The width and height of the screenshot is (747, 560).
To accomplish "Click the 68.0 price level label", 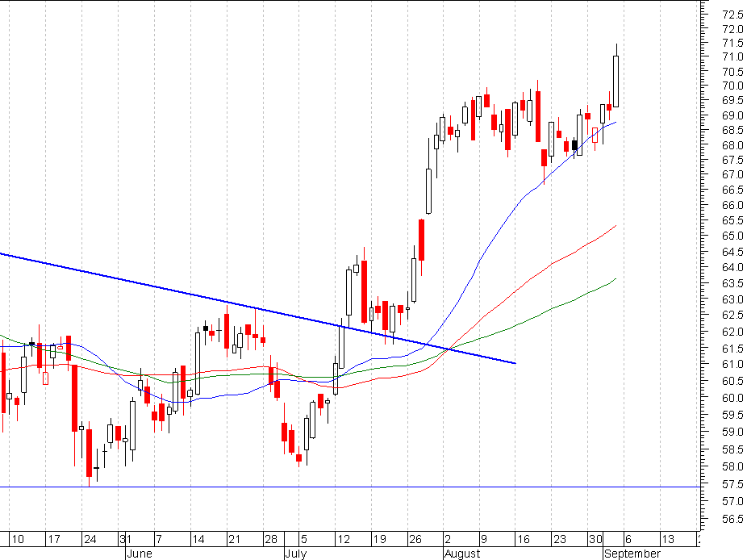I will [x=732, y=145].
